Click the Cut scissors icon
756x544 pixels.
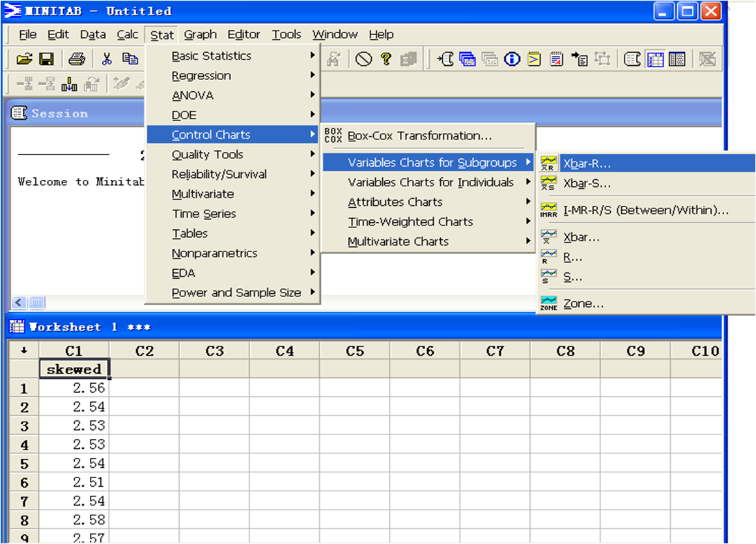tap(107, 59)
